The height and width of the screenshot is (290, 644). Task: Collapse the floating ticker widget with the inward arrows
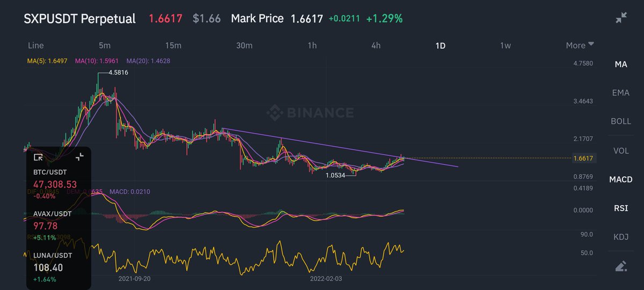coord(79,157)
